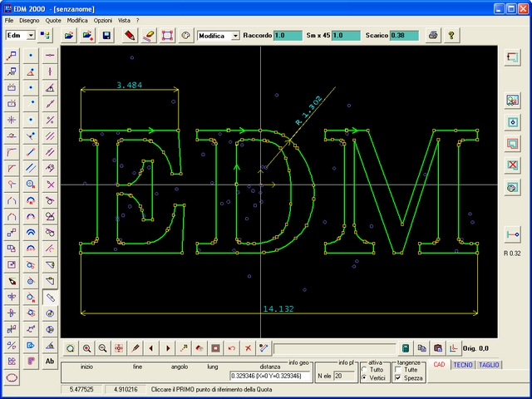Open the Vista menu

124,20
